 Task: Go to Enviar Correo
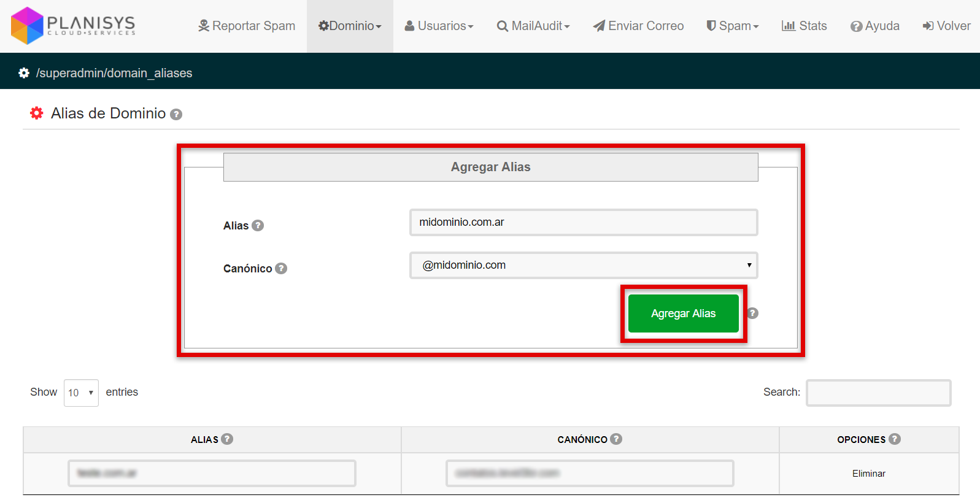tap(638, 26)
